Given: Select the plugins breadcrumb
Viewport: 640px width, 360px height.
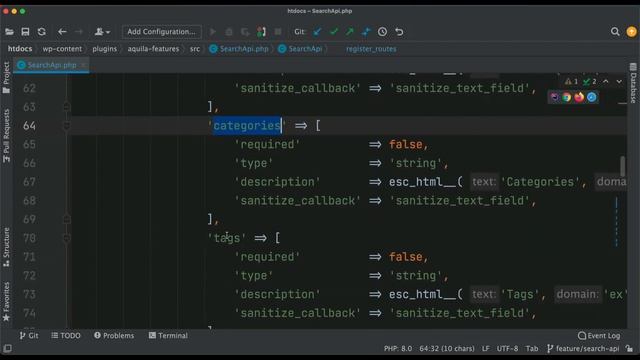Looking at the screenshot, I should pyautogui.click(x=104, y=49).
